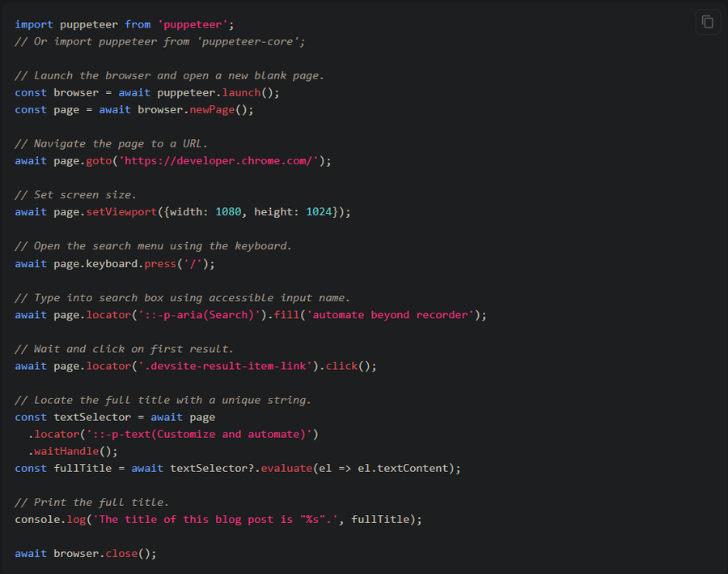Click the launch() method call
Image resolution: width=728 pixels, height=574 pixels.
pyautogui.click(x=248, y=92)
